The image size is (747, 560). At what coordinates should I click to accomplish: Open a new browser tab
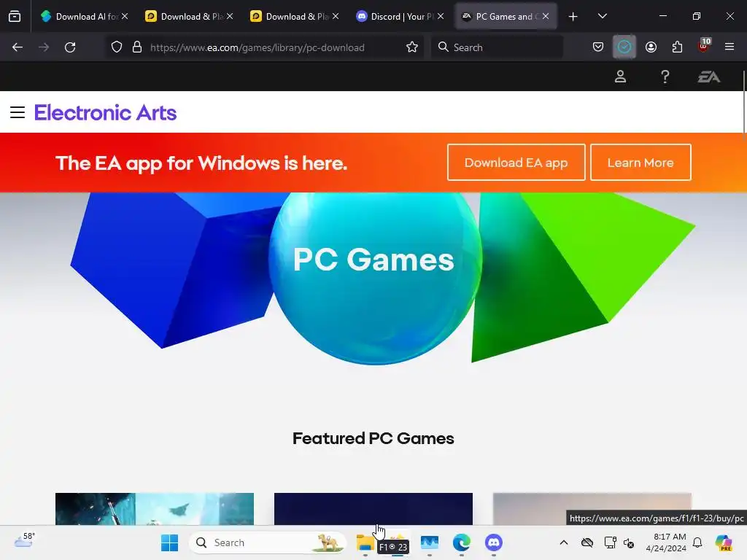pos(573,17)
